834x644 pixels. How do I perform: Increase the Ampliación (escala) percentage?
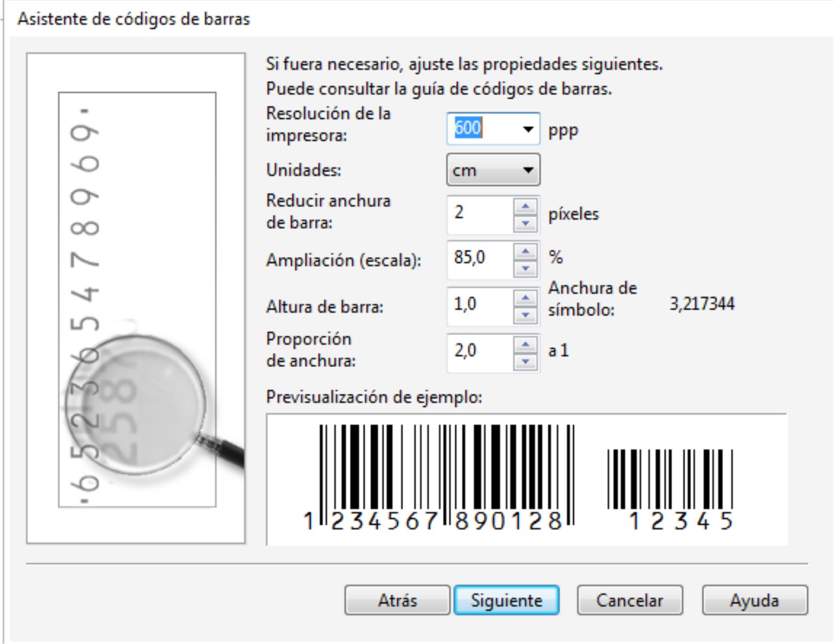[526, 252]
